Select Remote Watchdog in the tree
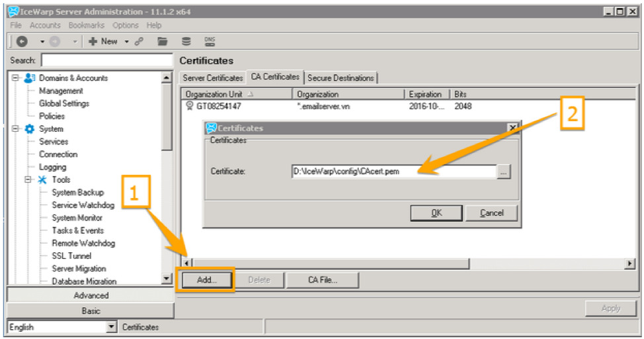 click(x=83, y=243)
